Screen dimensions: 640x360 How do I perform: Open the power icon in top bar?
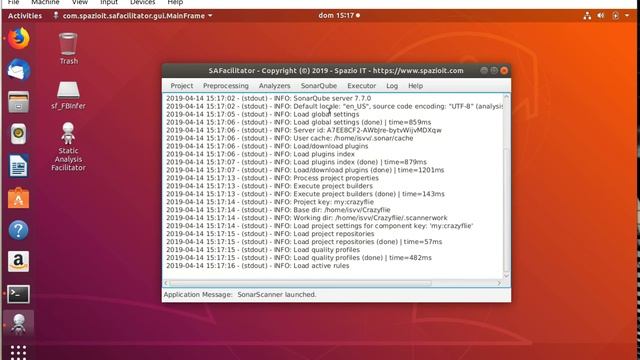tap(615, 16)
